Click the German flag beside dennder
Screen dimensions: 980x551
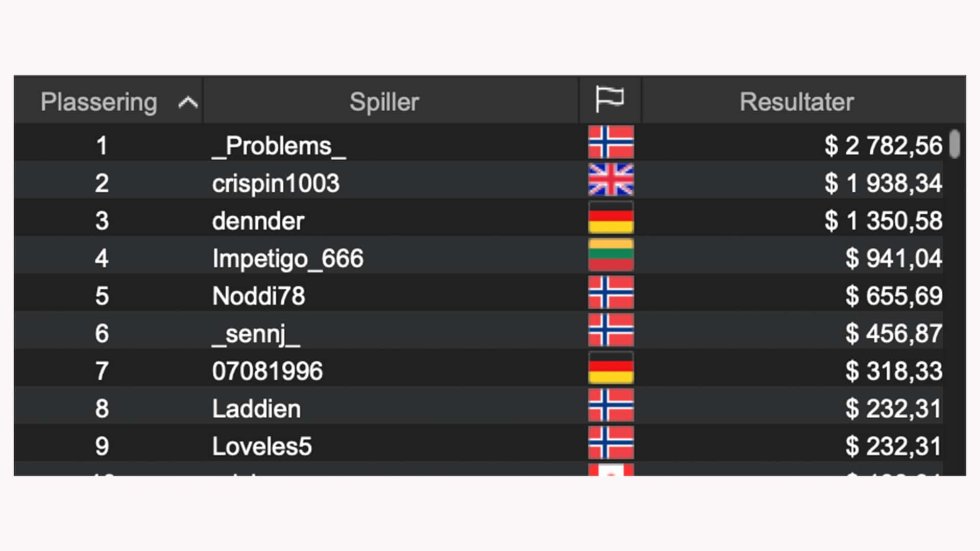[611, 217]
